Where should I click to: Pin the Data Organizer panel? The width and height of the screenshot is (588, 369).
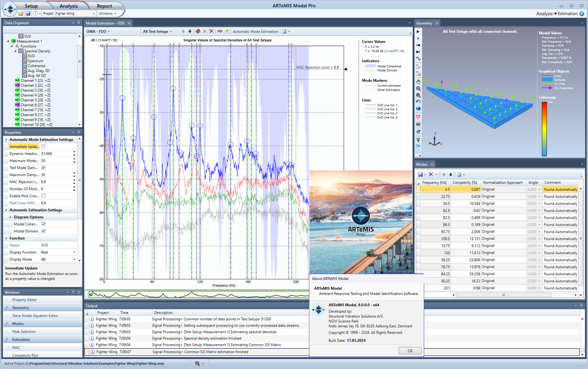[79, 23]
